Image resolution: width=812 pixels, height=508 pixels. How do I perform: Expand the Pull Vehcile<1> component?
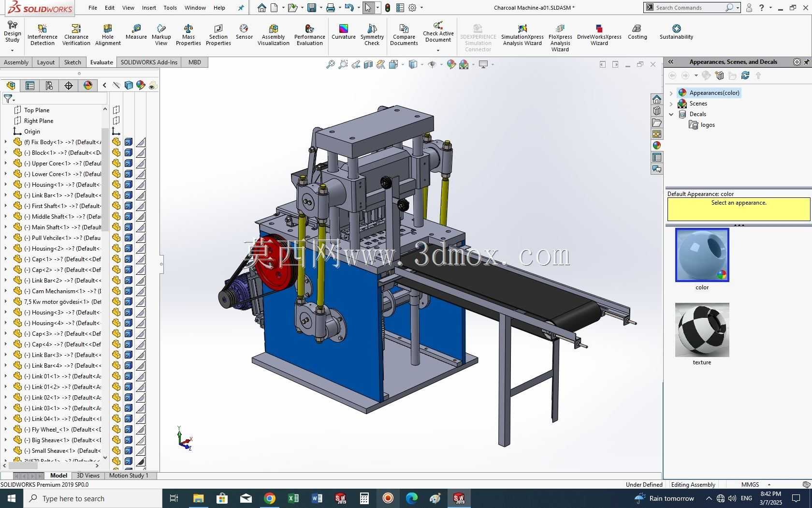click(6, 238)
